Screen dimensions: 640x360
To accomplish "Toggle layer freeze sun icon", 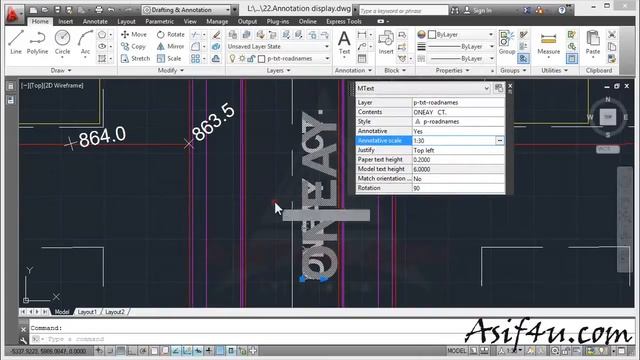I will tap(242, 59).
